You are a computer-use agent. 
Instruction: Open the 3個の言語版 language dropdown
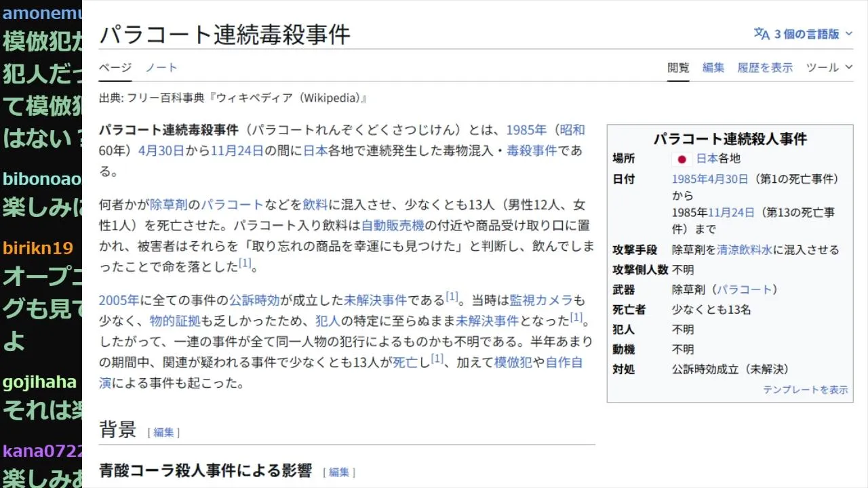(804, 33)
